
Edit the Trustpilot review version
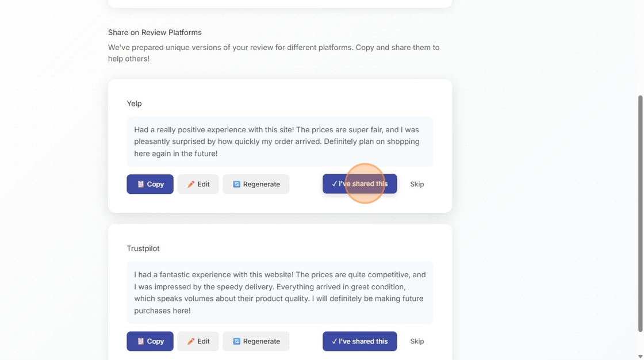coord(198,341)
